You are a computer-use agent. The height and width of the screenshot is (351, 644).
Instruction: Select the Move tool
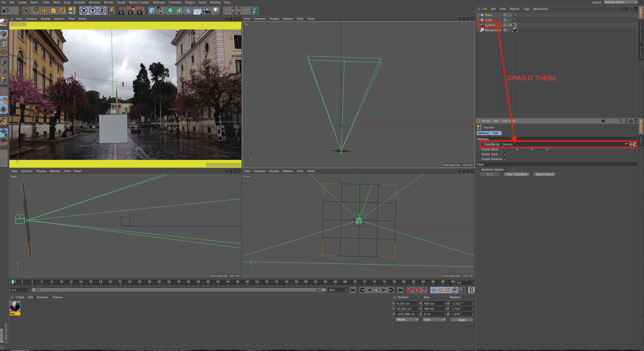point(44,11)
